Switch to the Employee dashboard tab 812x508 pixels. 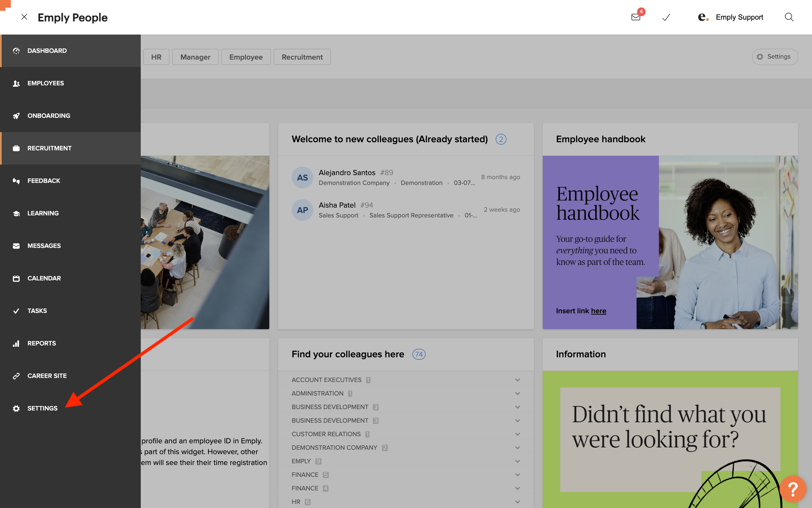pos(246,57)
